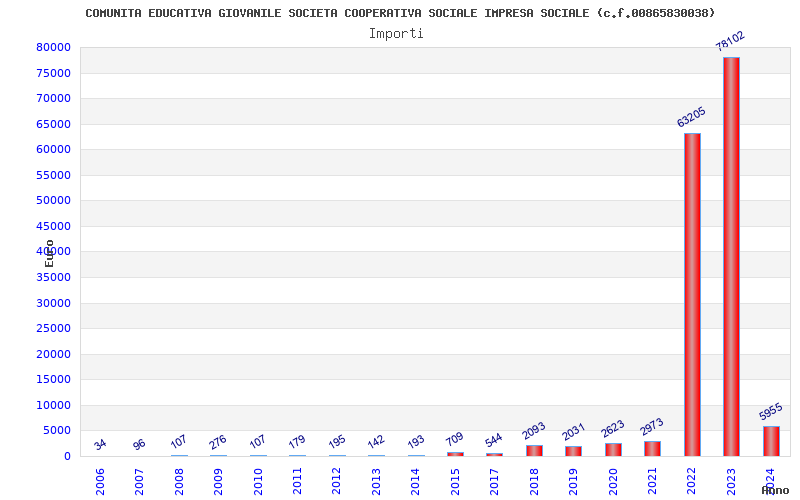Screen dimensions: 800x500
Task: Click the 5000 y-axis label
Action: [57, 431]
